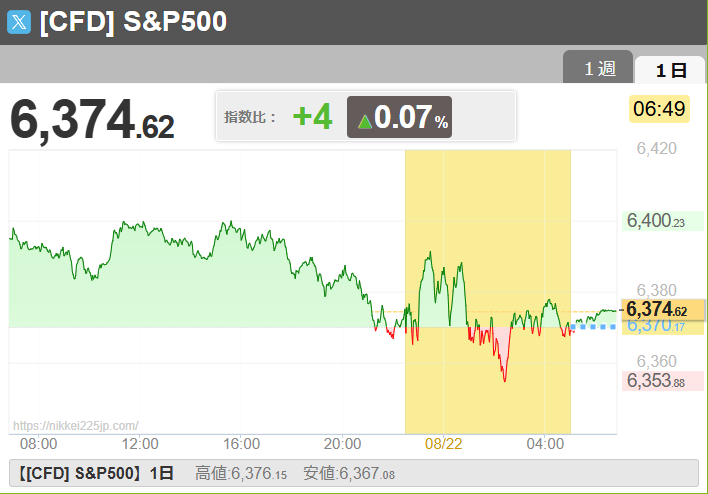Click the [CFD] S&P500 title
Screen dimensions: 708x494
[x=133, y=21]
